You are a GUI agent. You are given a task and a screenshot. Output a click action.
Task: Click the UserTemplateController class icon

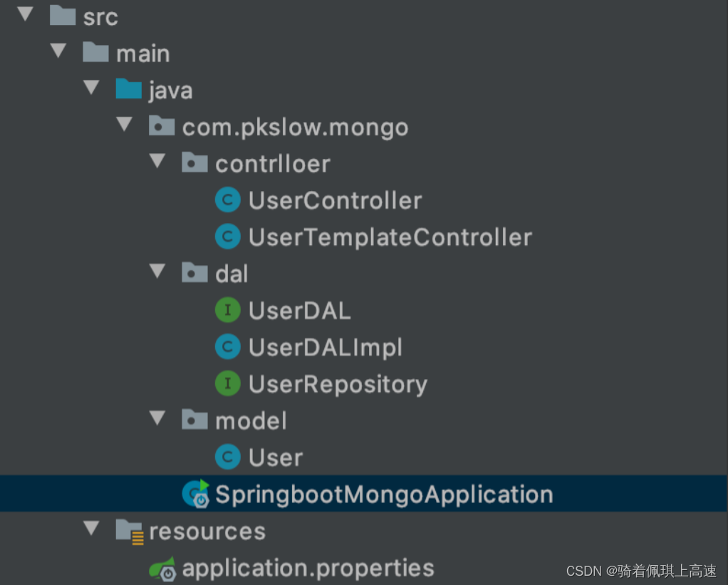[x=227, y=237]
